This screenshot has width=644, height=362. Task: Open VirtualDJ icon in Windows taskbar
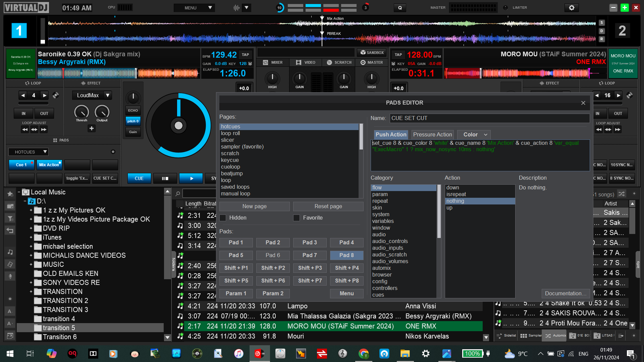260,354
